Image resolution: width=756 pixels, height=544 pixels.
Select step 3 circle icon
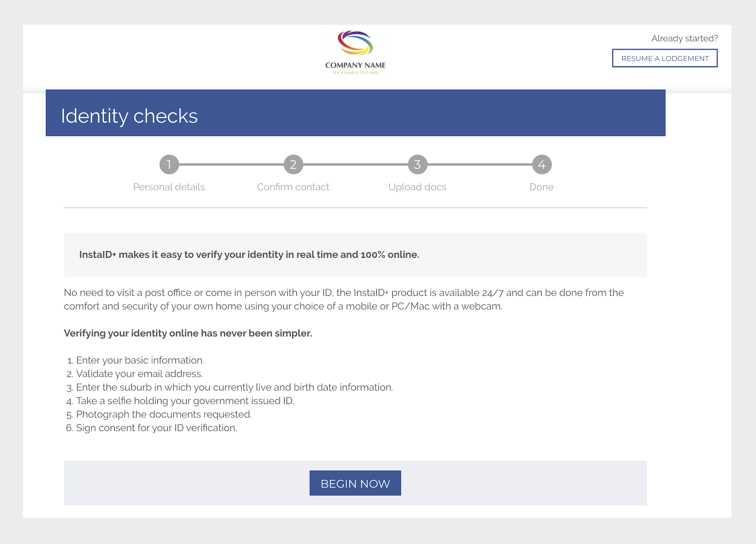point(417,164)
